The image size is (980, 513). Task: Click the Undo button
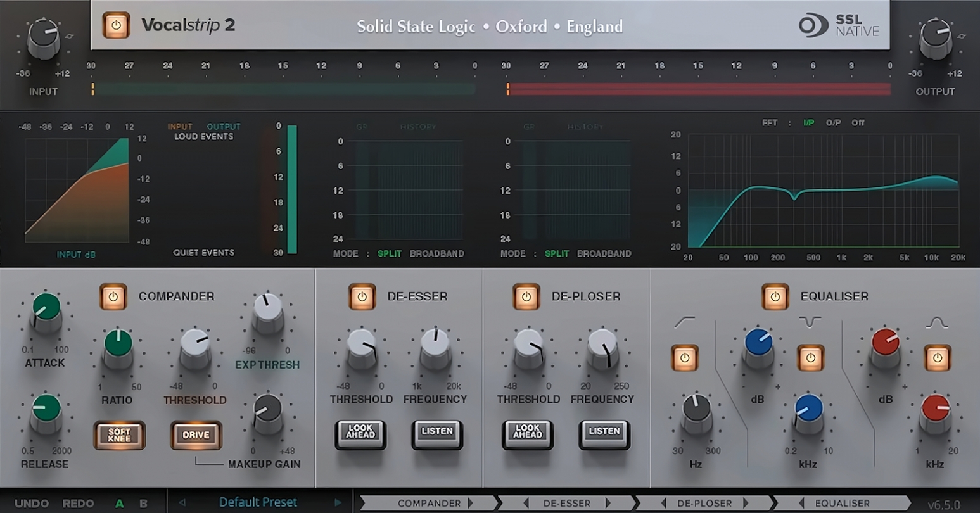pyautogui.click(x=32, y=503)
